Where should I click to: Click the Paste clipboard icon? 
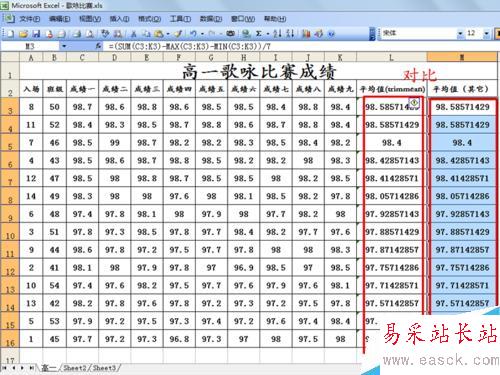159,33
